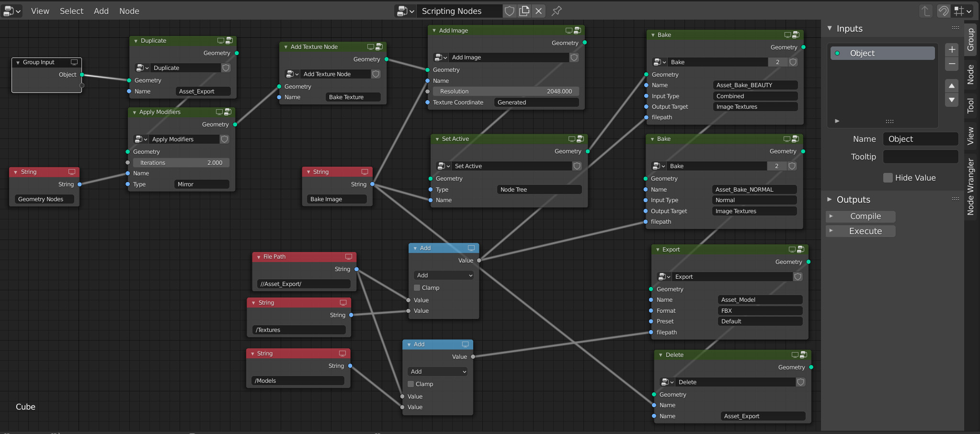Open the View menu
The height and width of the screenshot is (434, 980).
click(40, 11)
